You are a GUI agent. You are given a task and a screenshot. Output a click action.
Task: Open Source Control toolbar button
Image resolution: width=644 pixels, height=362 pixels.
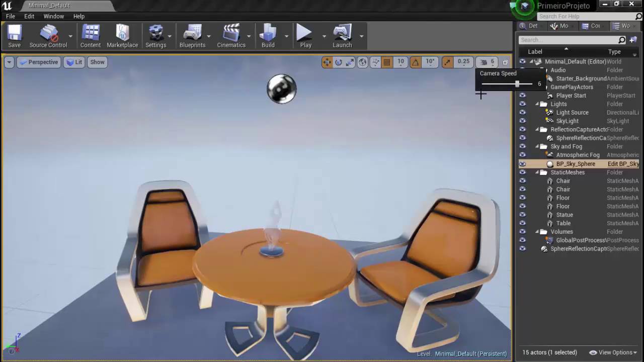coord(48,36)
